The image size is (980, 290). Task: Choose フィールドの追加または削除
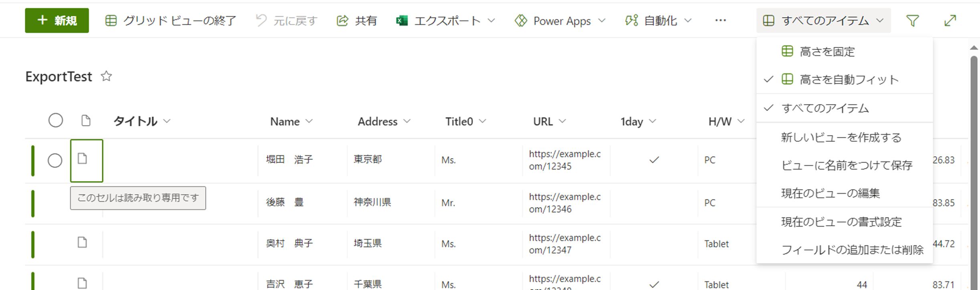tap(845, 250)
